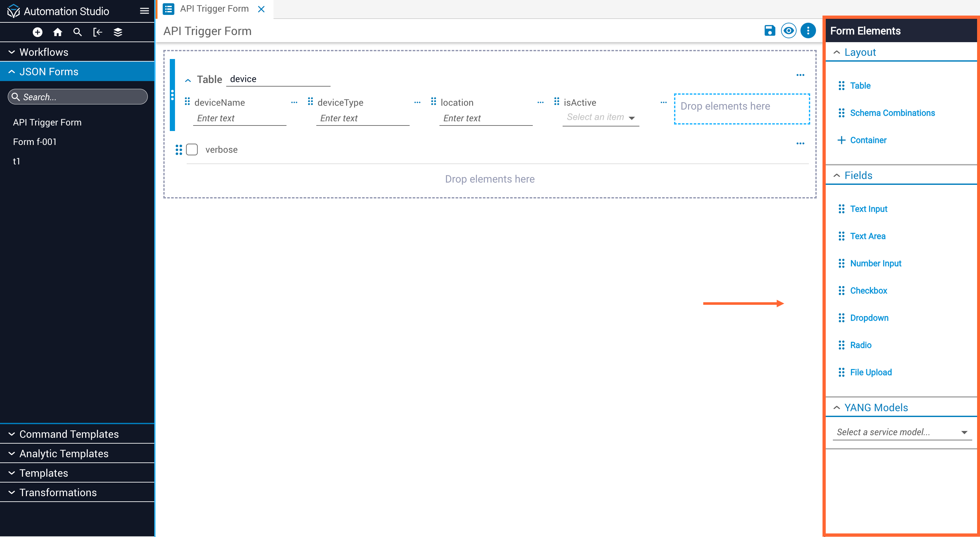Expand the Command Templates section
This screenshot has height=537, width=980.
coord(69,434)
